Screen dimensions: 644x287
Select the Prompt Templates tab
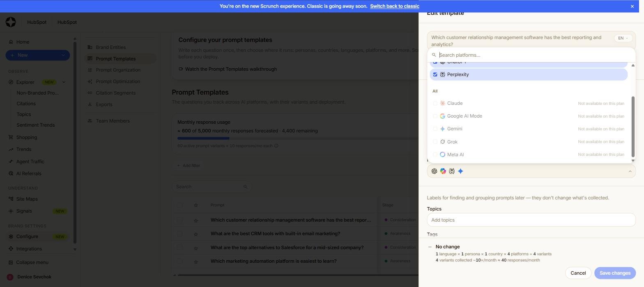pyautogui.click(x=120, y=59)
